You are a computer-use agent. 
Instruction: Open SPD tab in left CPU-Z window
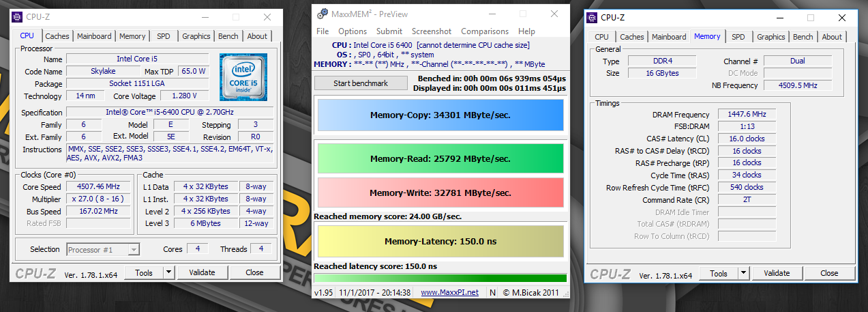tap(164, 36)
